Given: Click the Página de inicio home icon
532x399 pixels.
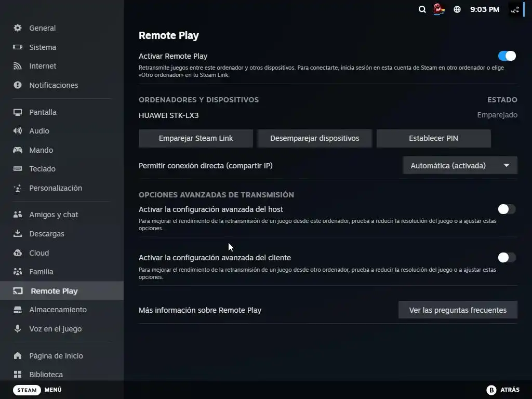Looking at the screenshot, I should pos(18,355).
